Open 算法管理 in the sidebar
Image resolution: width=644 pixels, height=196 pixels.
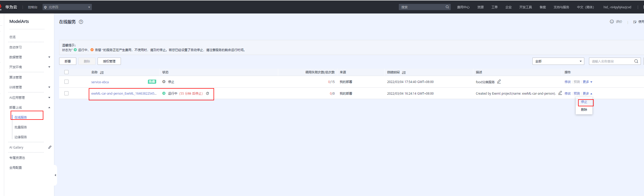click(x=16, y=77)
